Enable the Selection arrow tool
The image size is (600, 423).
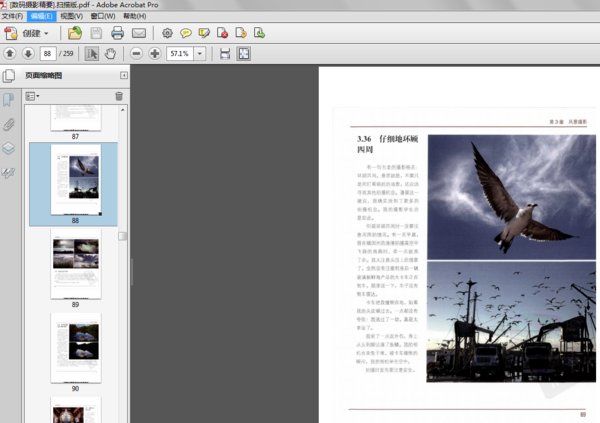tap(92, 53)
